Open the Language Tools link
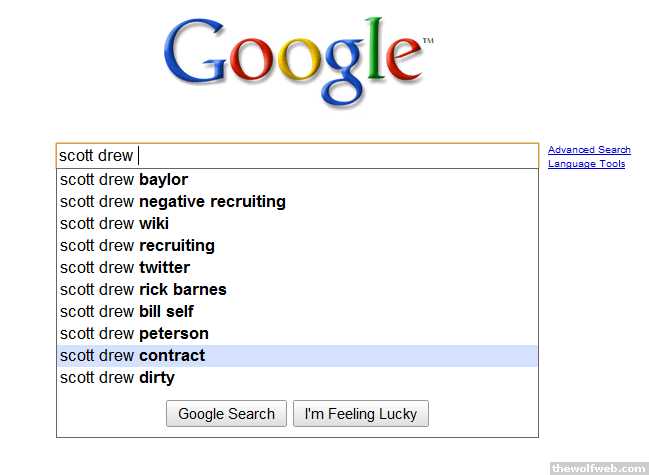Image resolution: width=649 pixels, height=475 pixels. click(x=586, y=164)
